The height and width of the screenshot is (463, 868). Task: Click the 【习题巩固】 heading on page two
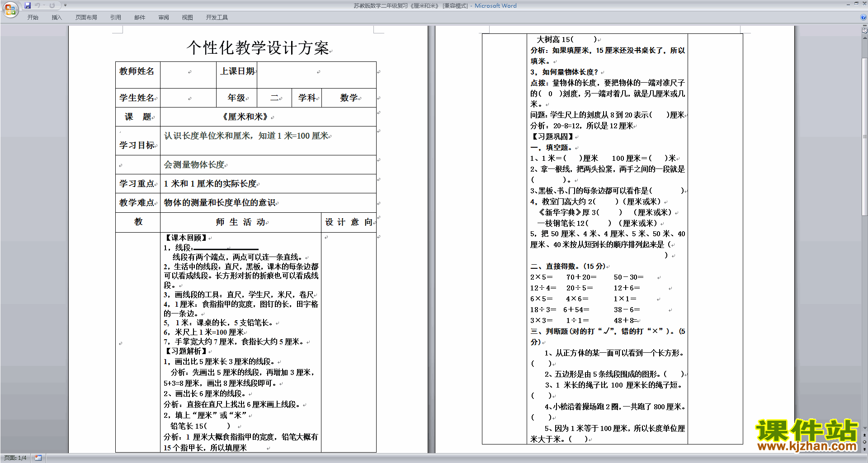[x=552, y=136]
